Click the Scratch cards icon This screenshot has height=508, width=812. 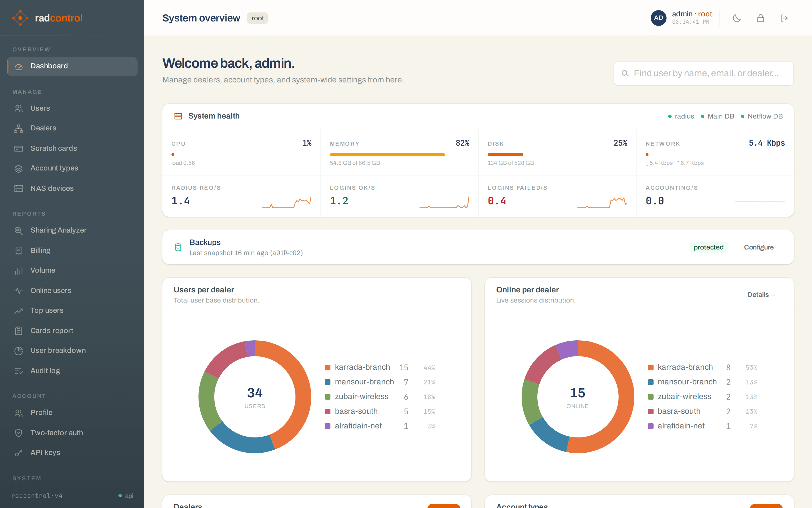tap(19, 148)
